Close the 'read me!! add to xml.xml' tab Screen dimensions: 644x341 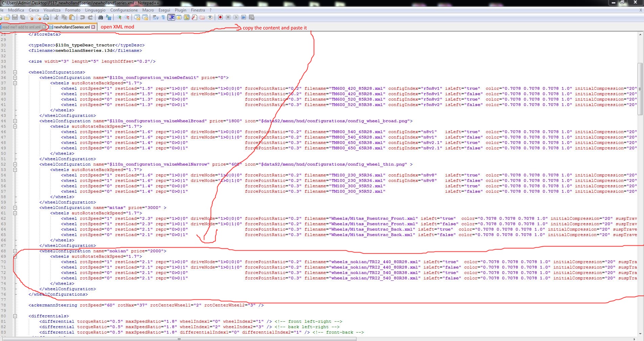coord(44,27)
